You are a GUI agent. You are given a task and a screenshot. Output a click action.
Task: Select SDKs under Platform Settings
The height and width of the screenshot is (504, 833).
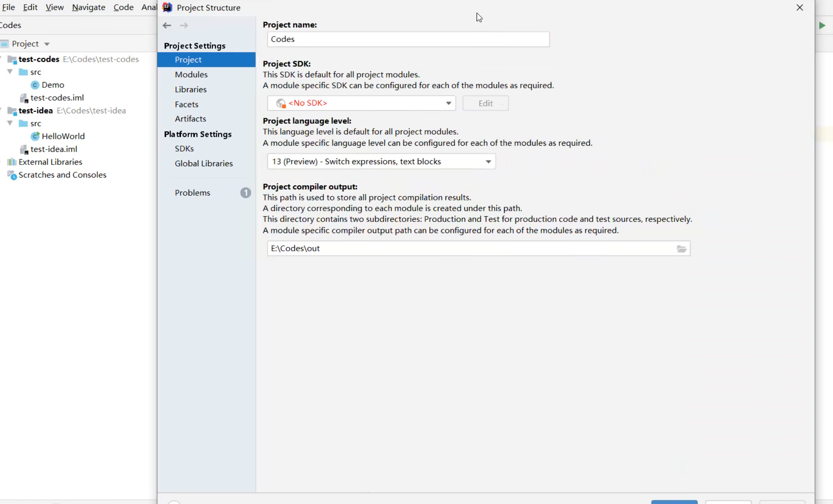184,149
